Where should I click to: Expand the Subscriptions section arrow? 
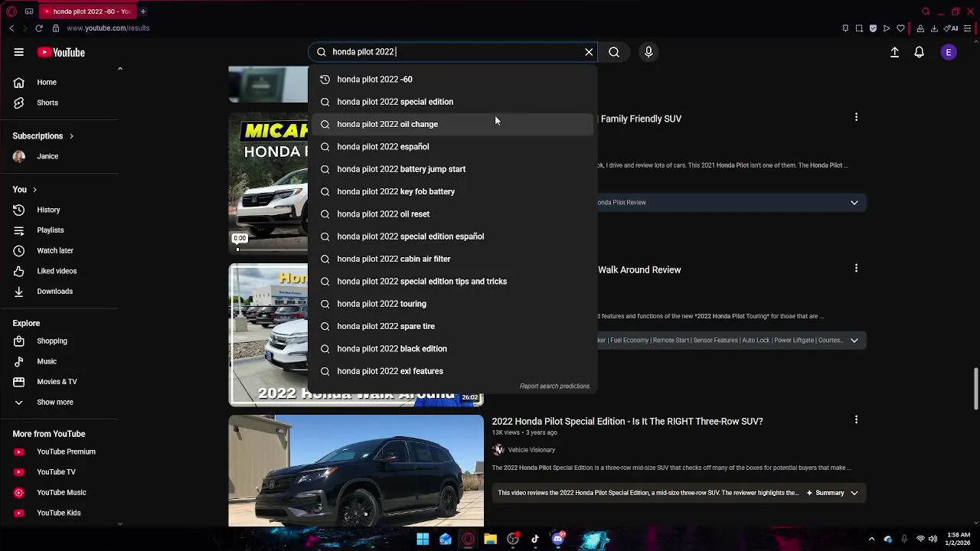pyautogui.click(x=71, y=136)
